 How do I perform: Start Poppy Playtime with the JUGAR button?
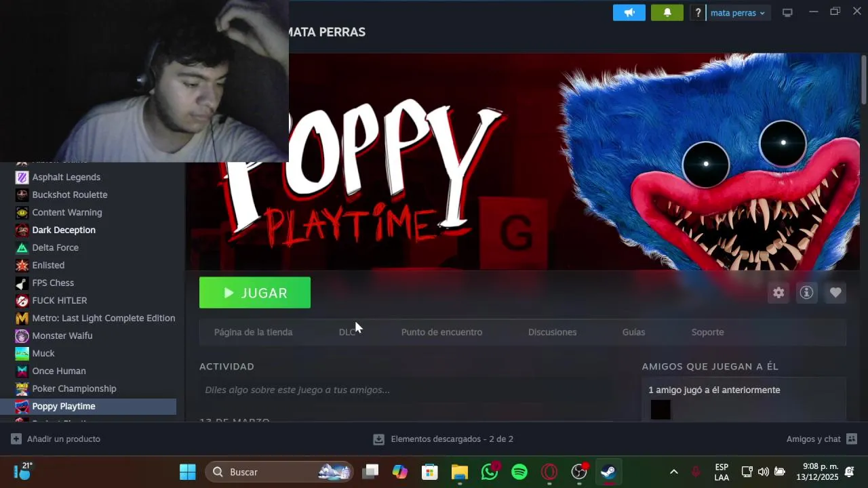coord(255,293)
